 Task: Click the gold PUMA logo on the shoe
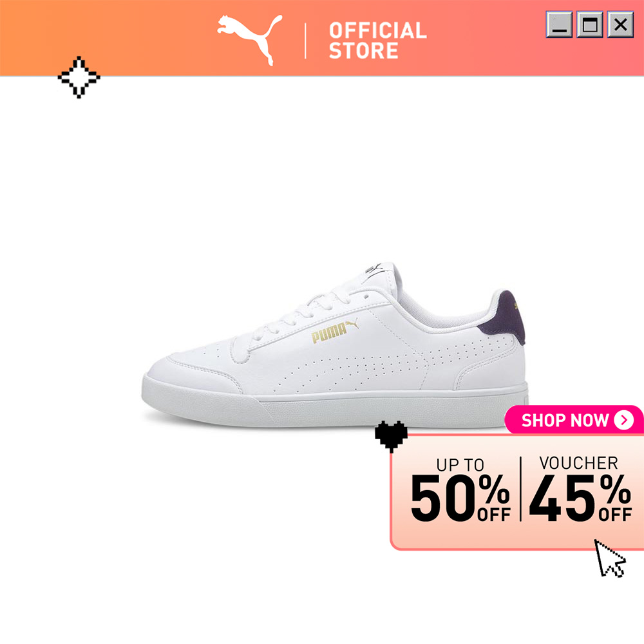pyautogui.click(x=334, y=330)
